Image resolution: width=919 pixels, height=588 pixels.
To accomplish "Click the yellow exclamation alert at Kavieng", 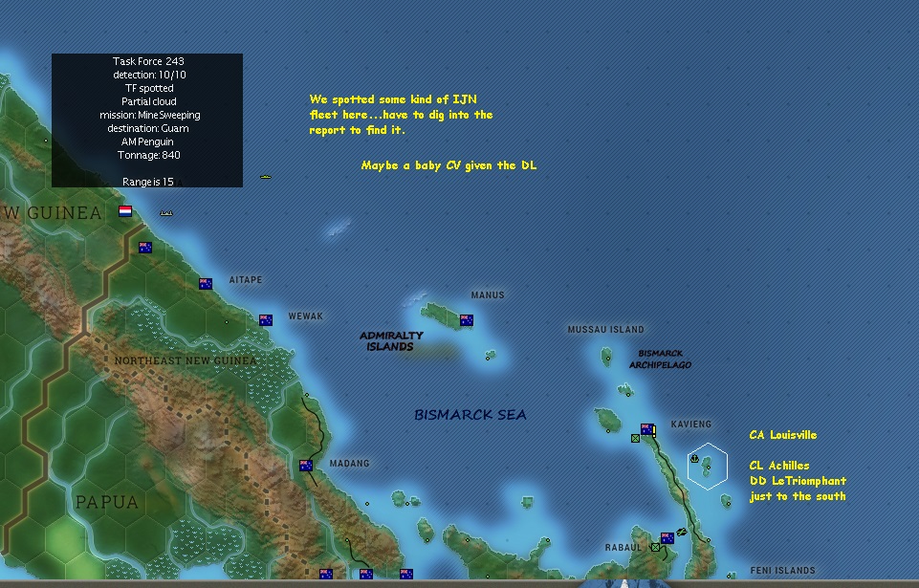I will click(654, 431).
